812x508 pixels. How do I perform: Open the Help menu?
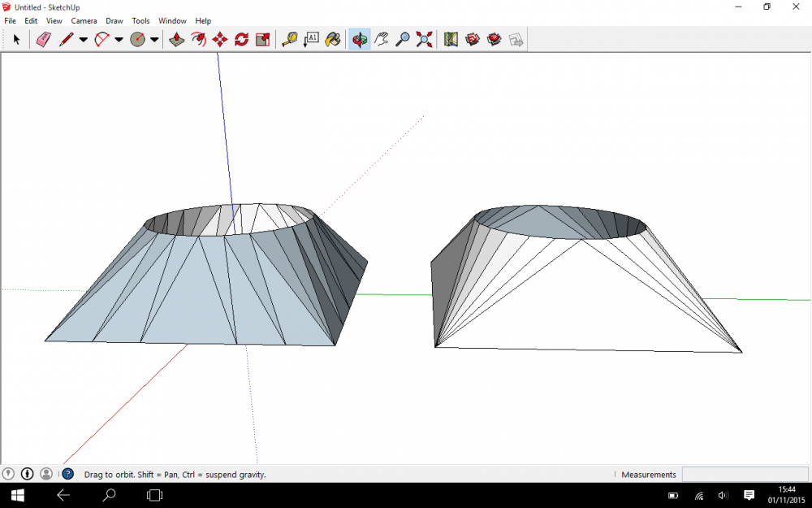coord(203,21)
